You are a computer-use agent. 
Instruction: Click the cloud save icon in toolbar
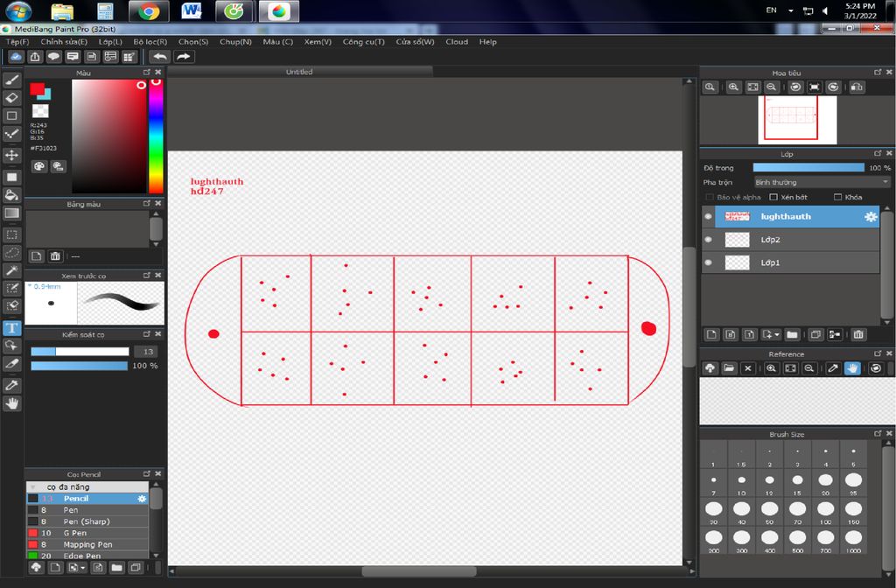coord(16,57)
